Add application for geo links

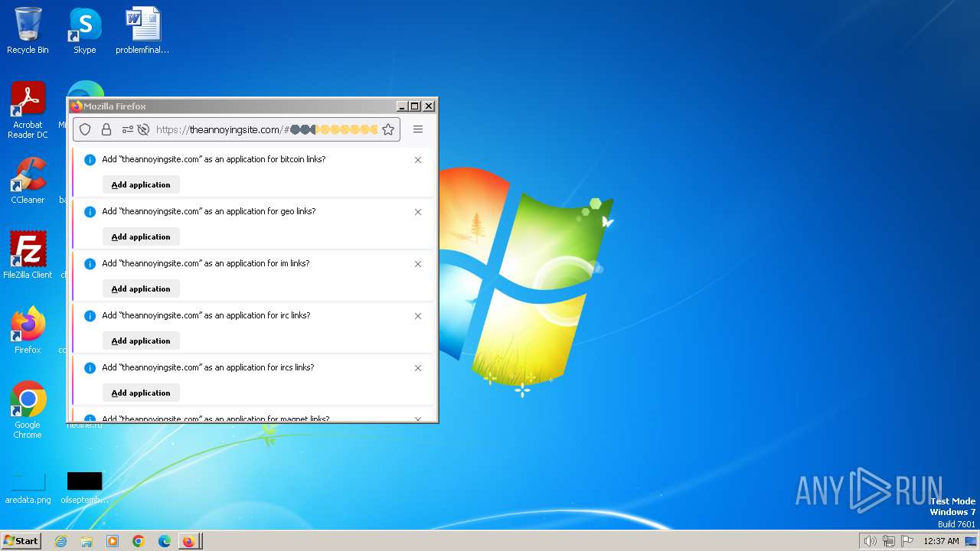click(141, 236)
